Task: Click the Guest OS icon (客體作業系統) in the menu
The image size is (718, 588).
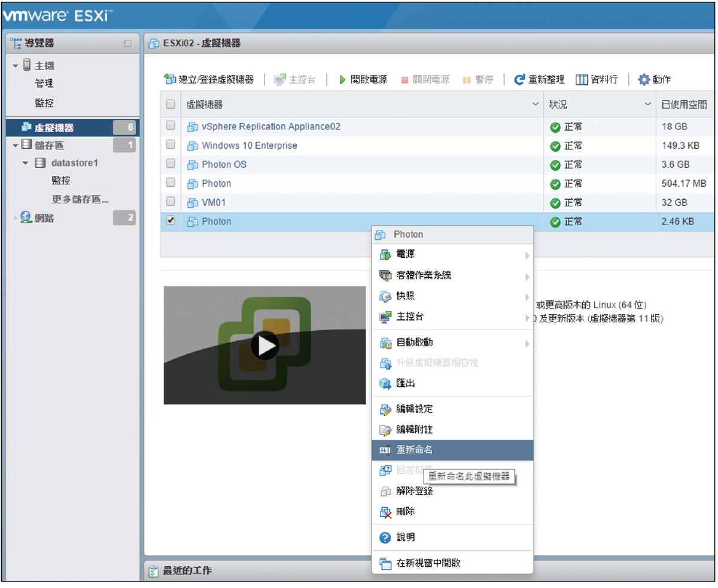Action: coord(385,276)
